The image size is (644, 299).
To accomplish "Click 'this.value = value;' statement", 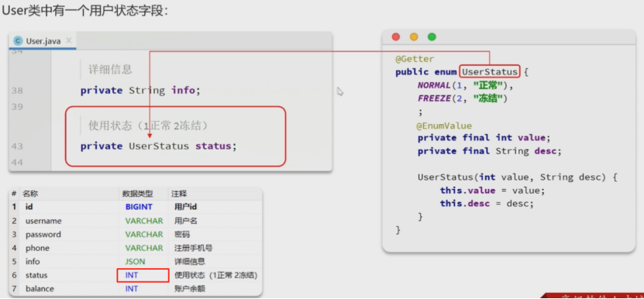I will (x=492, y=191).
